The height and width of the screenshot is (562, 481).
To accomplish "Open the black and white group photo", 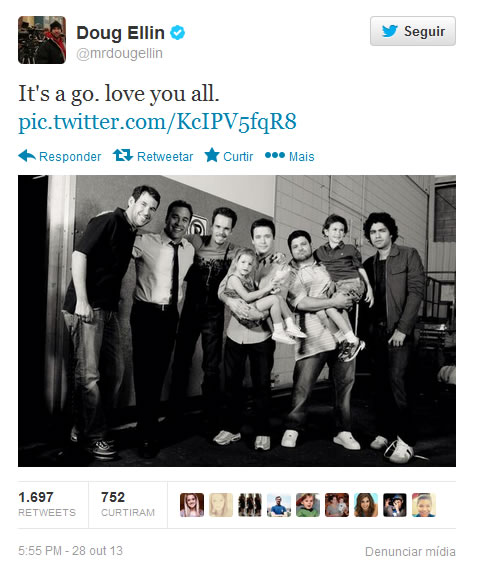I will click(x=237, y=321).
